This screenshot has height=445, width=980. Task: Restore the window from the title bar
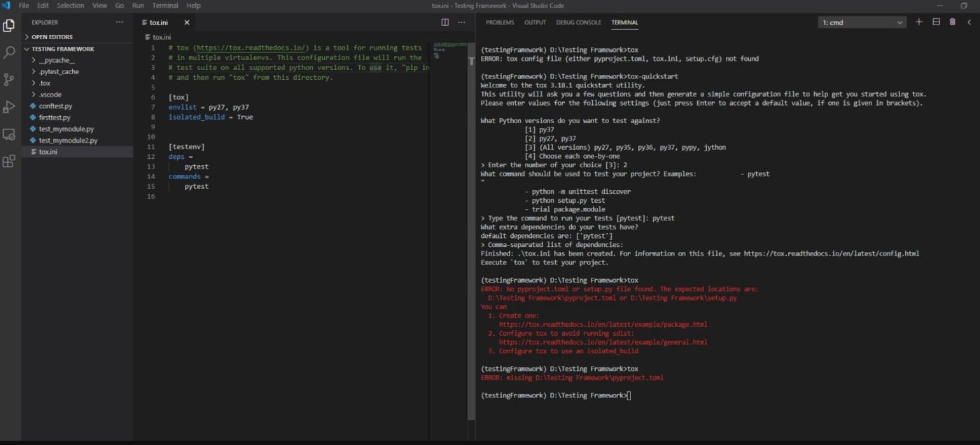coord(964,5)
